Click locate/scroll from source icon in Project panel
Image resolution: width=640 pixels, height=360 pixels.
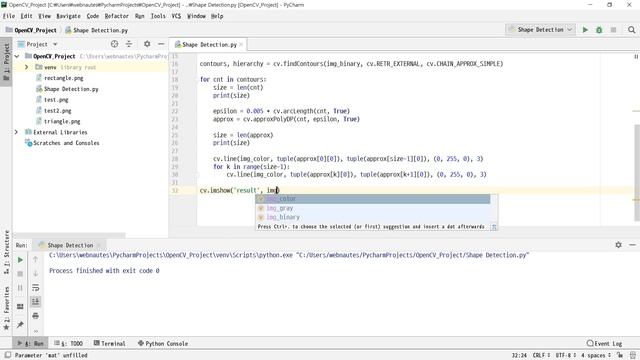(x=114, y=44)
